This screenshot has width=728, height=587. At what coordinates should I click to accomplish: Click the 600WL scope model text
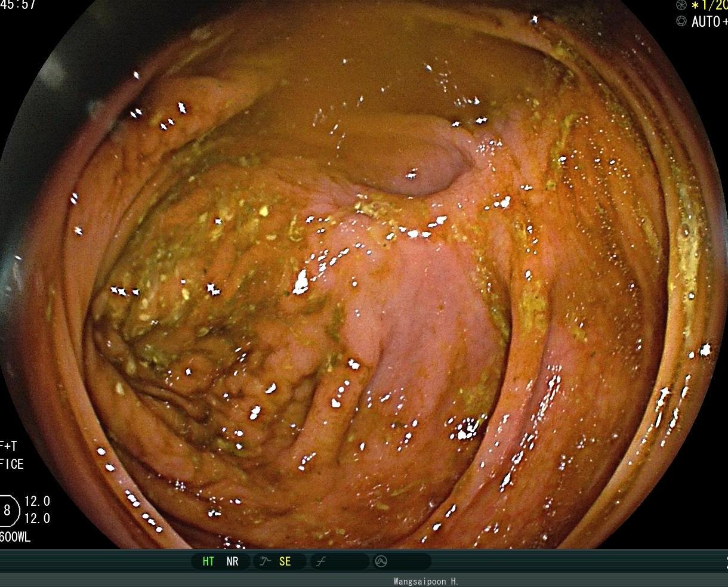16,537
